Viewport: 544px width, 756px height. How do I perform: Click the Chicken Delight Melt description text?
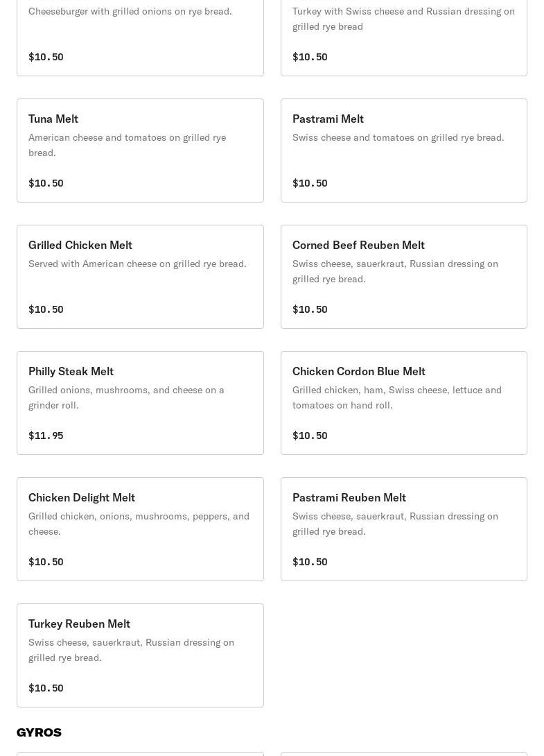(x=139, y=524)
